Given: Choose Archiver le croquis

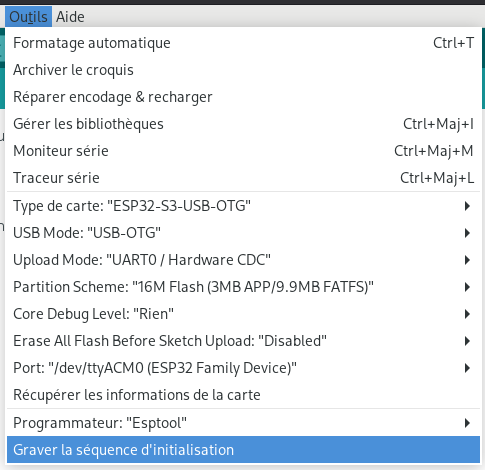Looking at the screenshot, I should 243,70.
